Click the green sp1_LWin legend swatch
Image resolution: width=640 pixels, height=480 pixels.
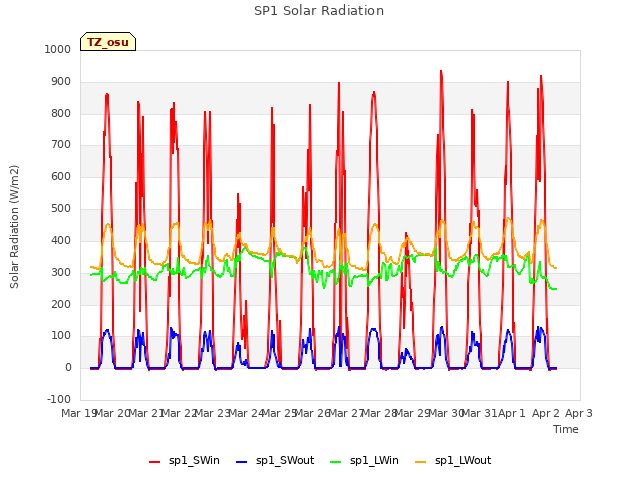(x=336, y=462)
